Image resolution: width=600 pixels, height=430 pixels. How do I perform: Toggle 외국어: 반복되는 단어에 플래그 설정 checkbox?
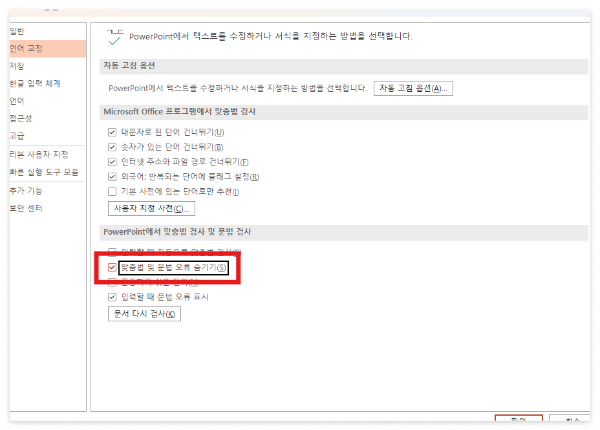pyautogui.click(x=112, y=177)
